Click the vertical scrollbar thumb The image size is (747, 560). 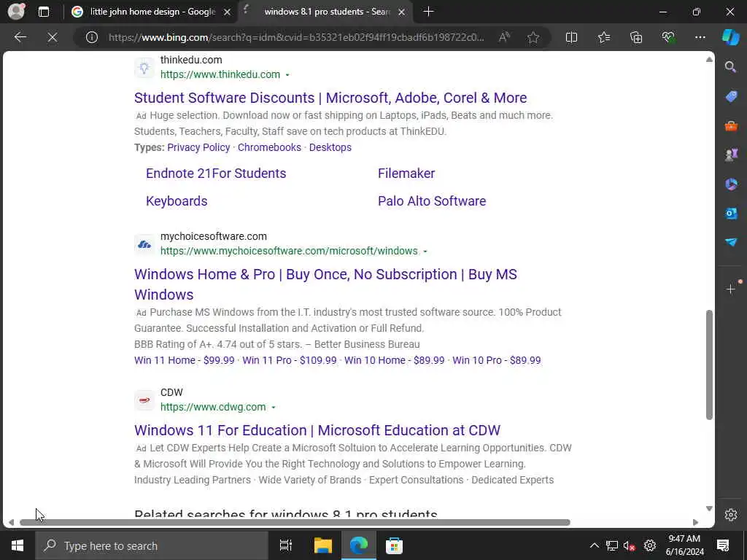point(709,365)
